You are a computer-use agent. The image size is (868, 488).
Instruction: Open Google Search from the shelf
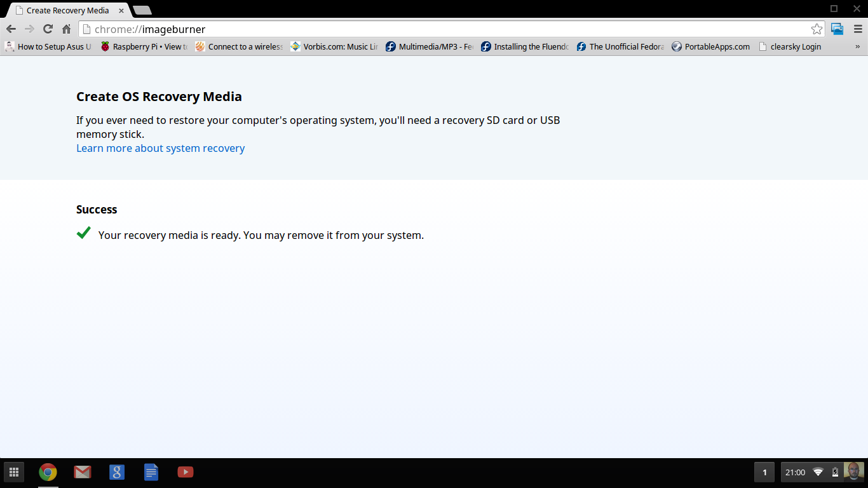pyautogui.click(x=117, y=472)
